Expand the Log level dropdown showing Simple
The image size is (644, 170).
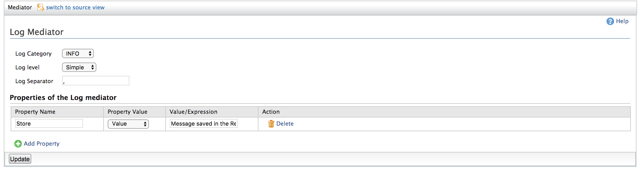(x=79, y=67)
